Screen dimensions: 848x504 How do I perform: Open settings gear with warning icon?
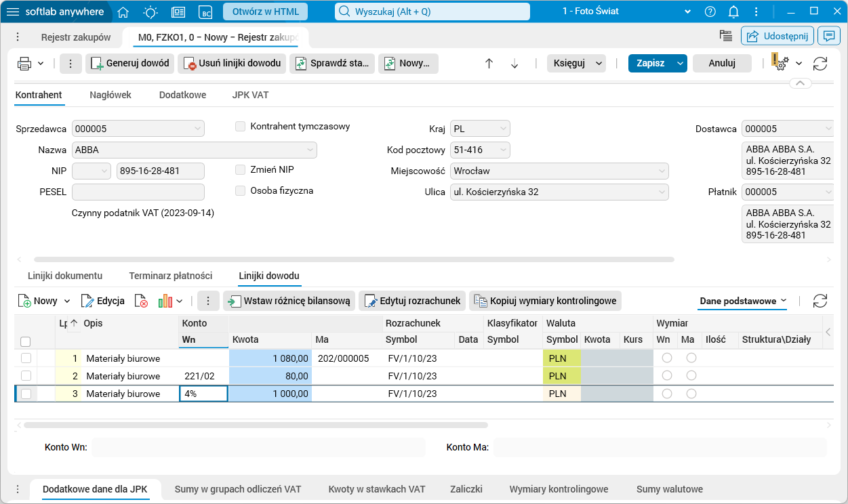point(780,63)
